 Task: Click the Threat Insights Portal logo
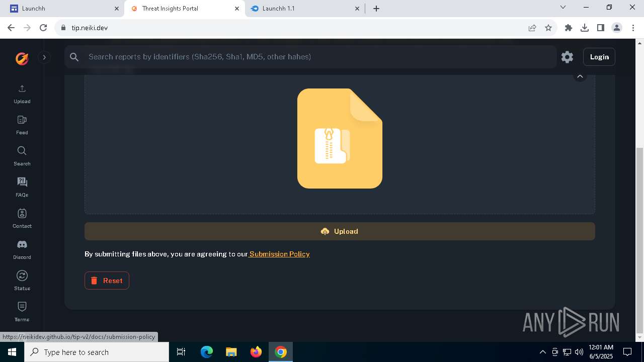click(22, 58)
